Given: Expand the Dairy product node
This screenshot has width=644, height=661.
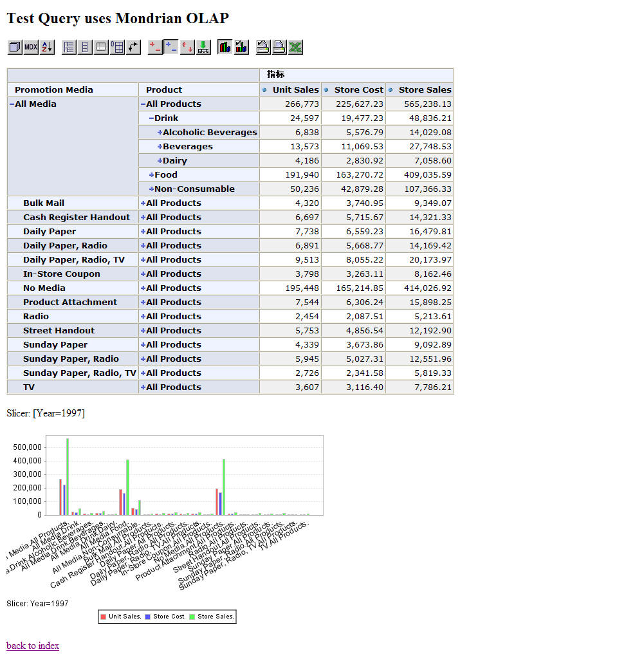Looking at the screenshot, I should pos(160,161).
